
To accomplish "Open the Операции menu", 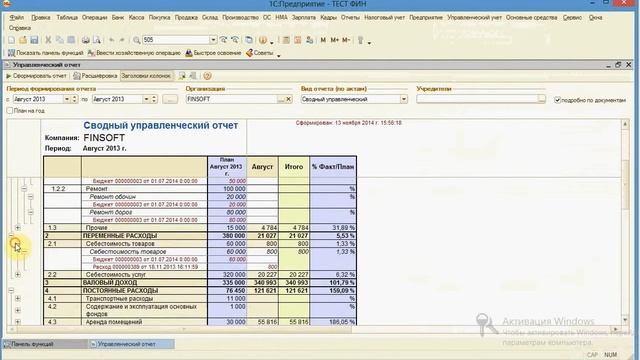I will (x=94, y=18).
